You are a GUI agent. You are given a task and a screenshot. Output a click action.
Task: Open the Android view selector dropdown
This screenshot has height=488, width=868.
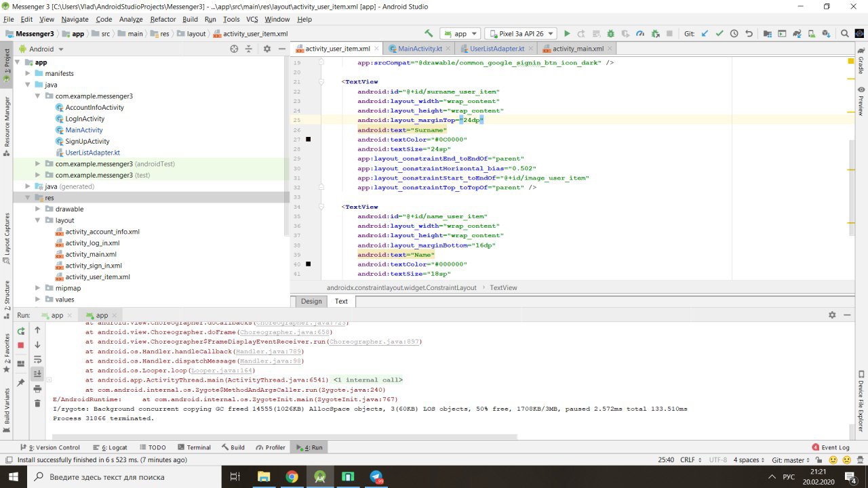click(41, 49)
